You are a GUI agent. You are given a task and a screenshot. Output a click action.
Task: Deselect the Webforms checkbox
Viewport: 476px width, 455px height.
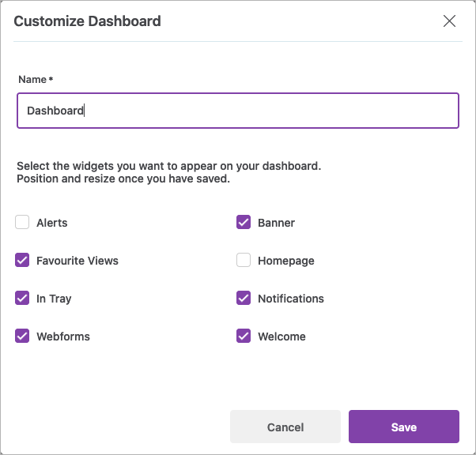click(x=22, y=337)
